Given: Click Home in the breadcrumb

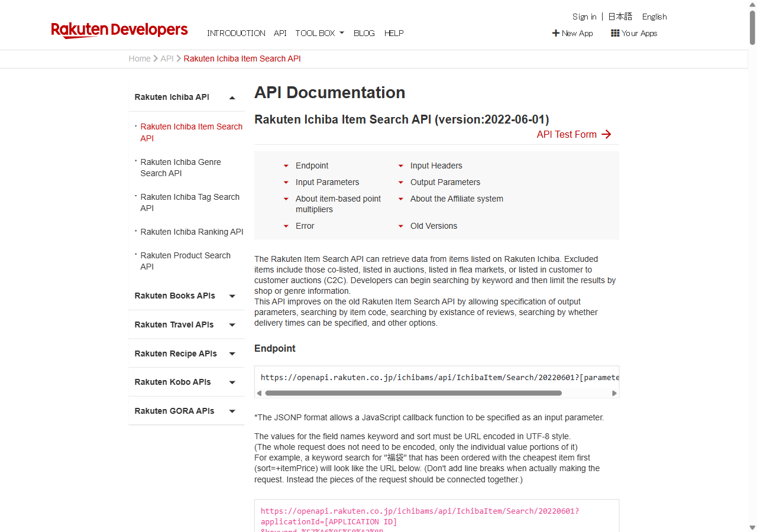Looking at the screenshot, I should [140, 59].
